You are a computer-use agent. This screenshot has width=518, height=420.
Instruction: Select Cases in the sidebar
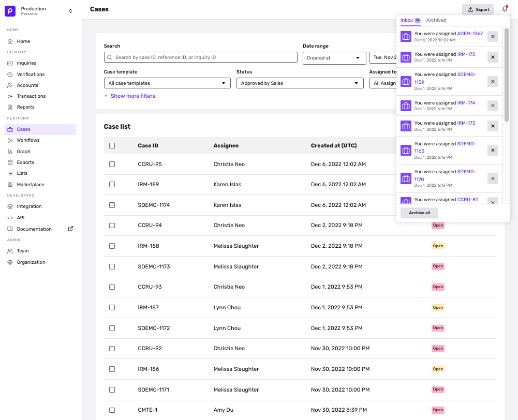[x=41, y=129]
